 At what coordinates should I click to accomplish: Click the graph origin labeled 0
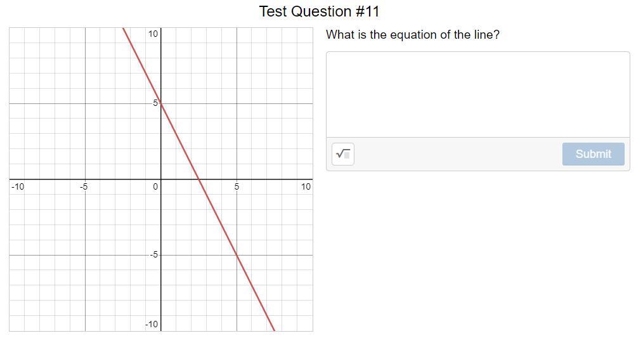tap(155, 186)
